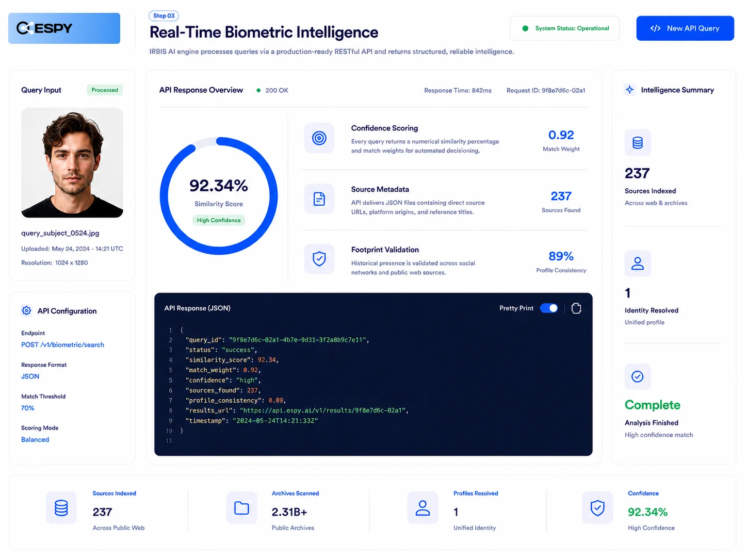Click the Confidence Scoring heading

coord(385,128)
